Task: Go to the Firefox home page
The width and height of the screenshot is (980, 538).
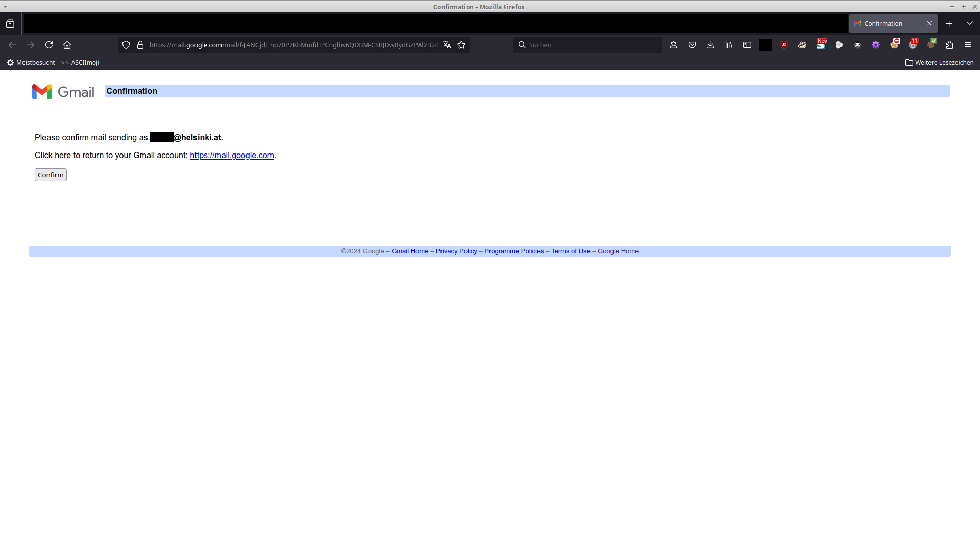Action: [67, 45]
